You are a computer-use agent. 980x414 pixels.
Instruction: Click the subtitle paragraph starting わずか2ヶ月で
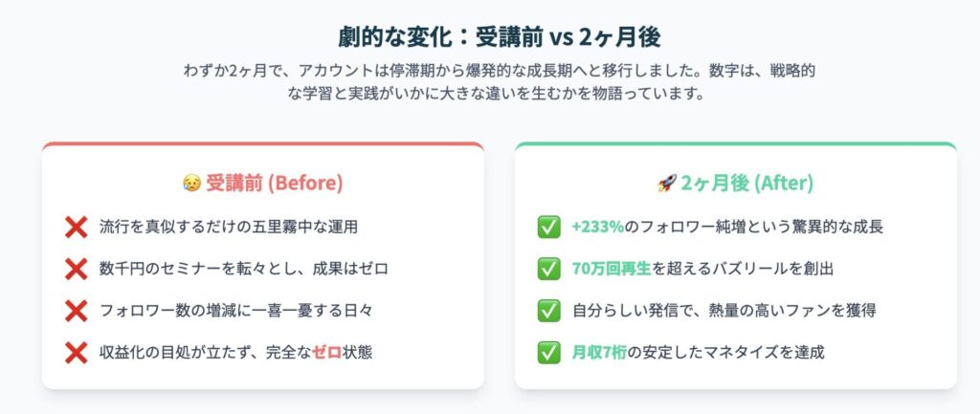click(500, 82)
